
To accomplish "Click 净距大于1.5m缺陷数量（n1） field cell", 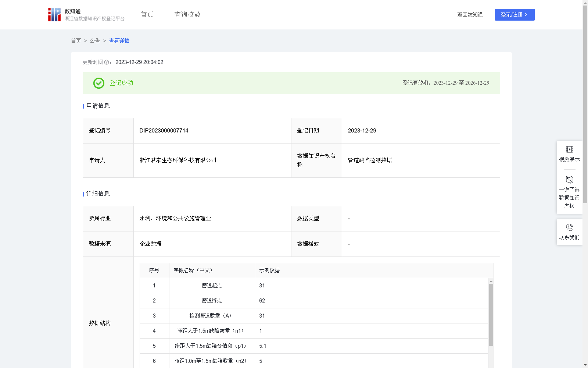I will 212,331.
